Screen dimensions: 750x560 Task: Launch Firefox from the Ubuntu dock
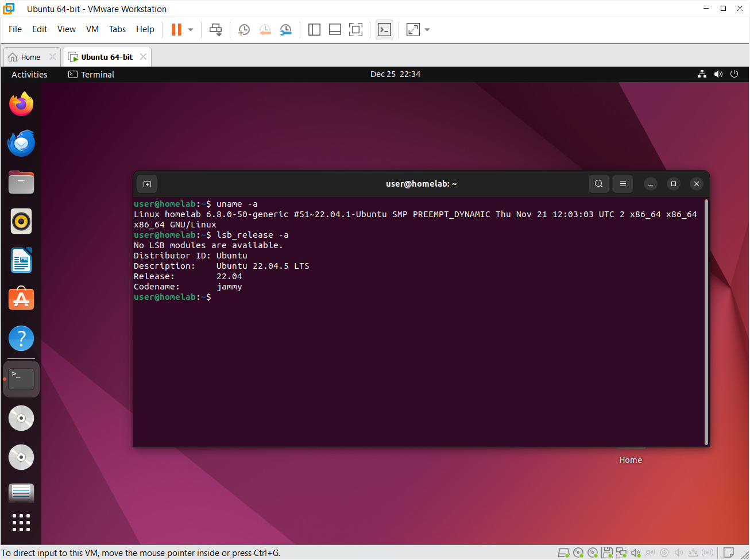21,104
